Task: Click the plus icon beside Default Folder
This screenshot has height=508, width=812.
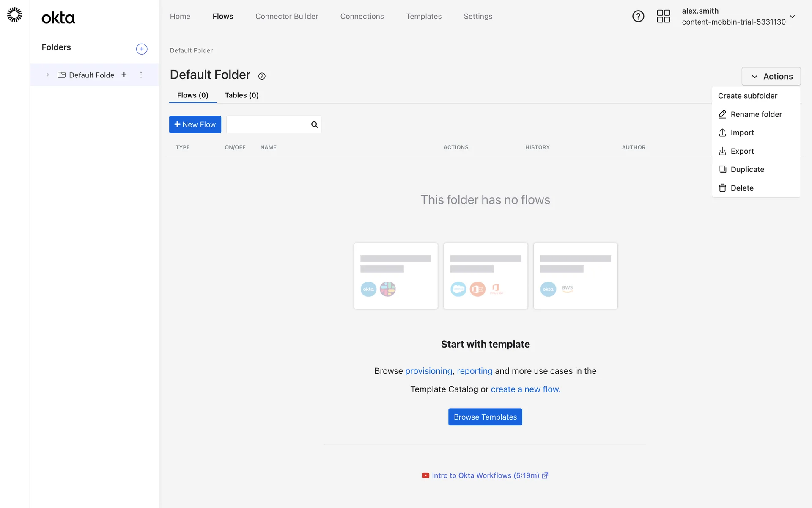Action: pyautogui.click(x=124, y=75)
